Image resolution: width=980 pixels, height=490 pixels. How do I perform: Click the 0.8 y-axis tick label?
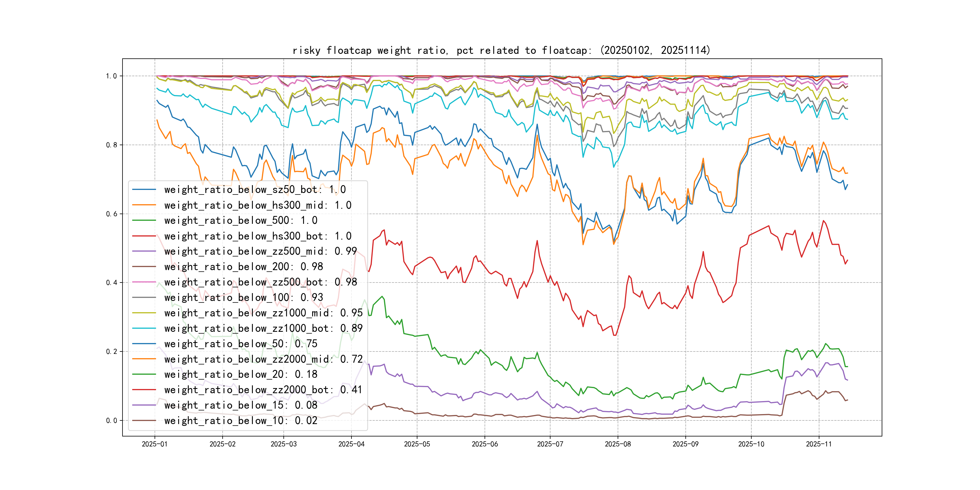(x=112, y=145)
